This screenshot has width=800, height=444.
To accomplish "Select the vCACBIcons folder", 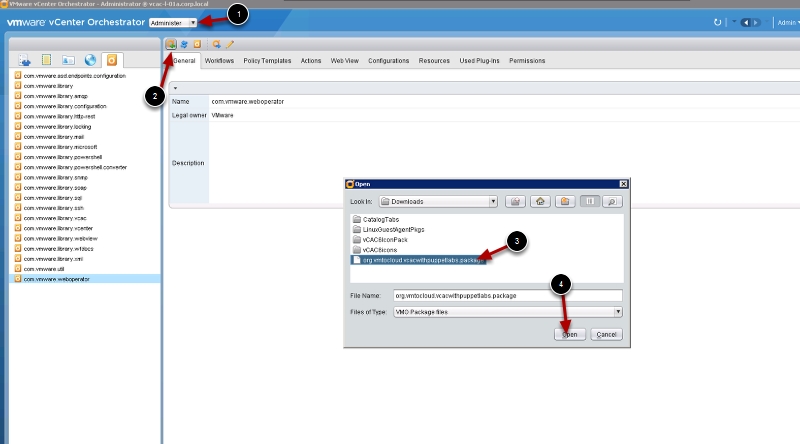I will point(375,250).
